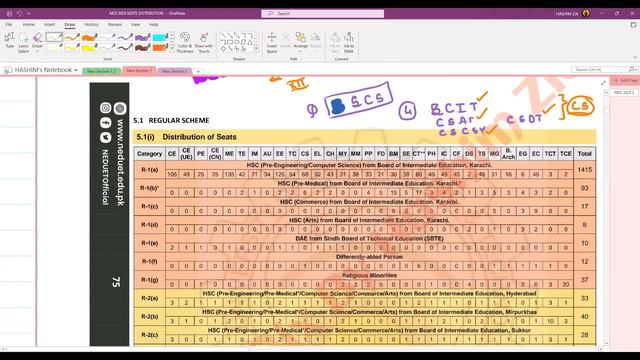Move pens gallery up one row
640x360 pixels.
172,35
